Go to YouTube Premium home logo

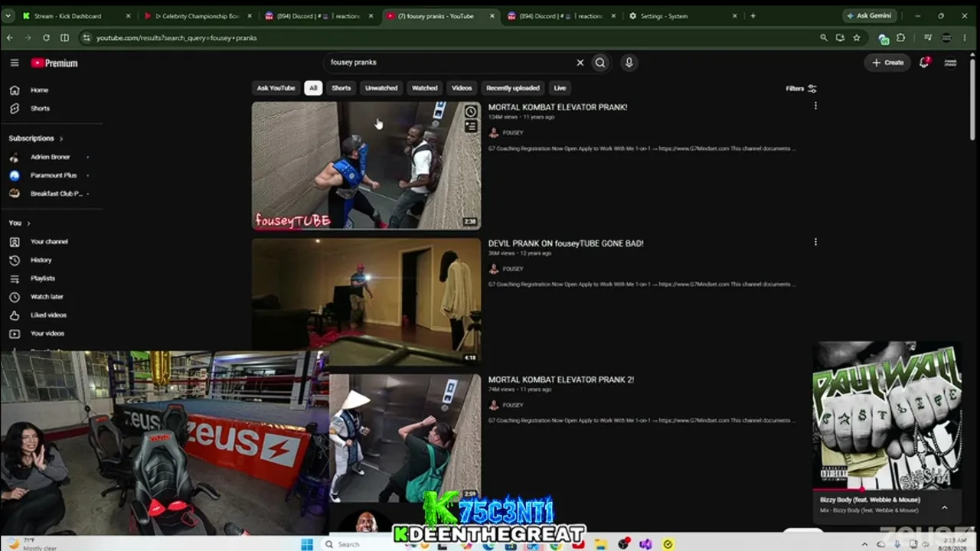click(x=54, y=63)
